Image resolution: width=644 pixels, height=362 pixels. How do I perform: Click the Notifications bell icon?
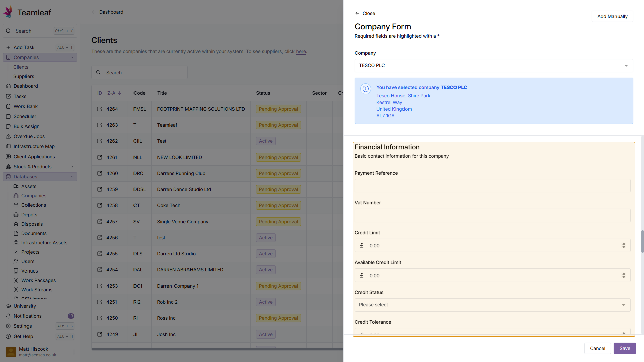[8, 316]
